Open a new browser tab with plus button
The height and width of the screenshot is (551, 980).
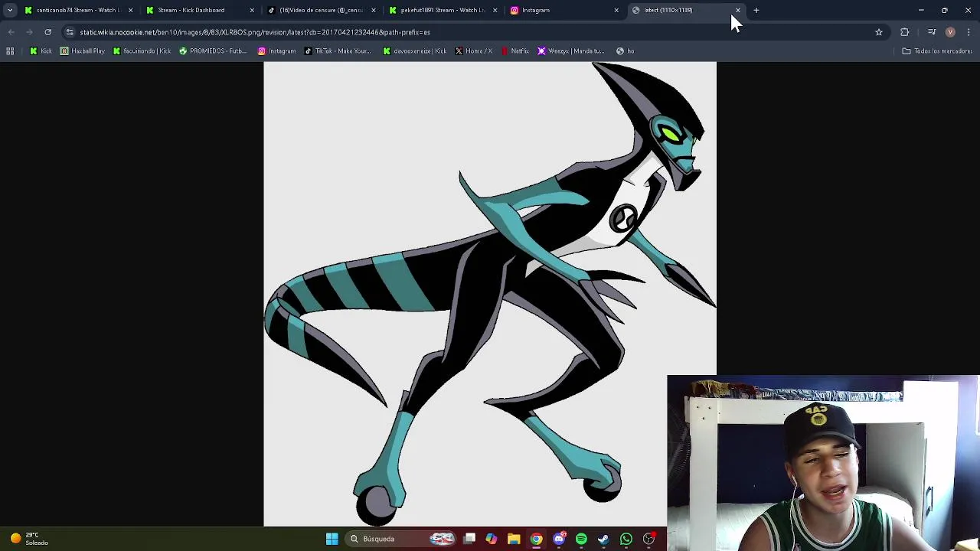point(756,10)
